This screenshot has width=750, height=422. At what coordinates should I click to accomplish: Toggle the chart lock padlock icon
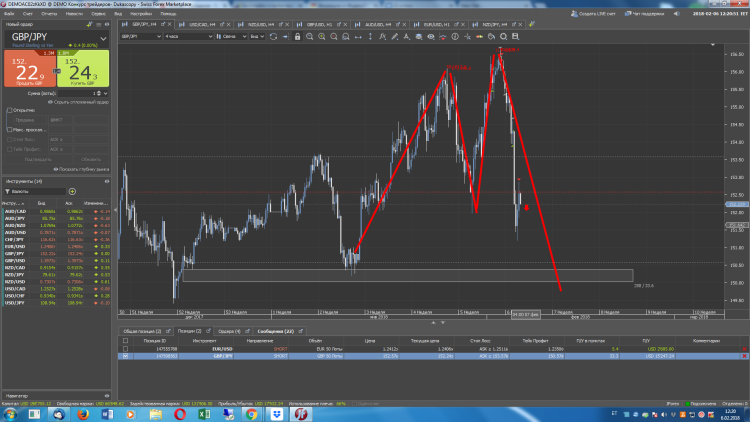click(x=298, y=36)
